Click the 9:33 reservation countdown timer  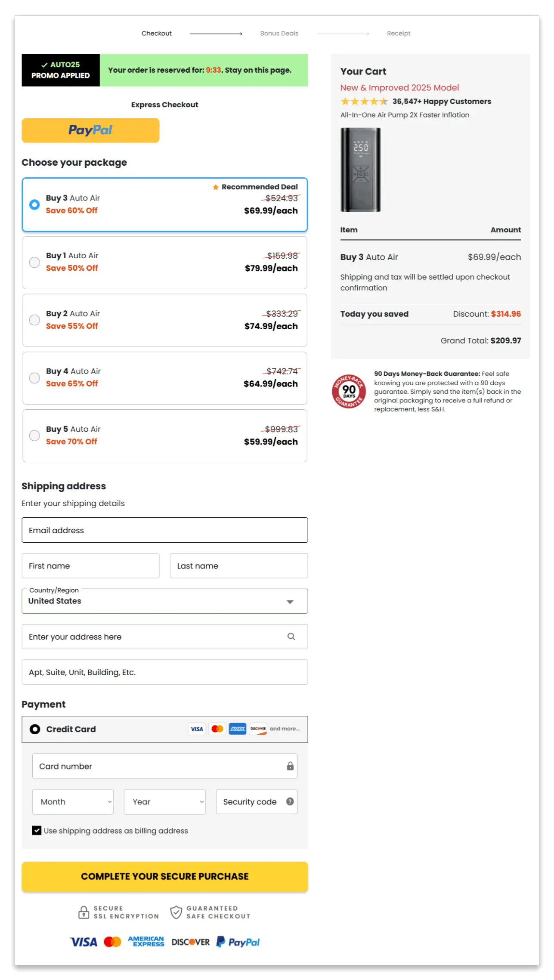(214, 70)
